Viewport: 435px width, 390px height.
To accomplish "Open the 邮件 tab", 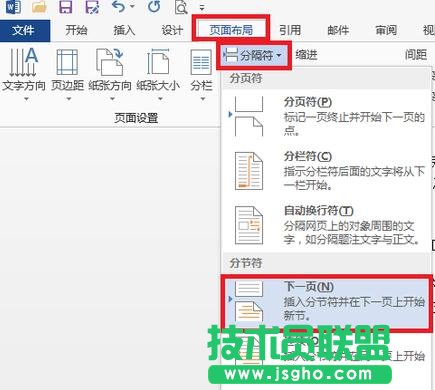I will [338, 30].
